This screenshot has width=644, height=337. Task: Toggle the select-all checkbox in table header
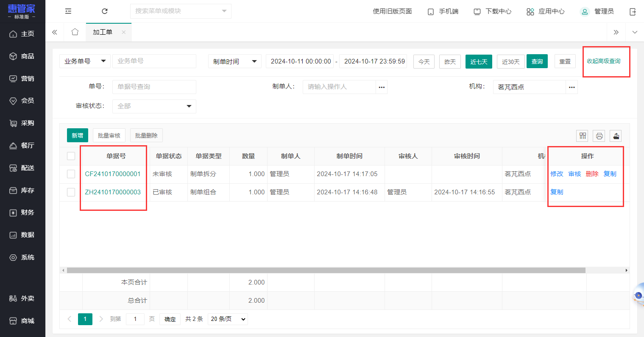71,156
